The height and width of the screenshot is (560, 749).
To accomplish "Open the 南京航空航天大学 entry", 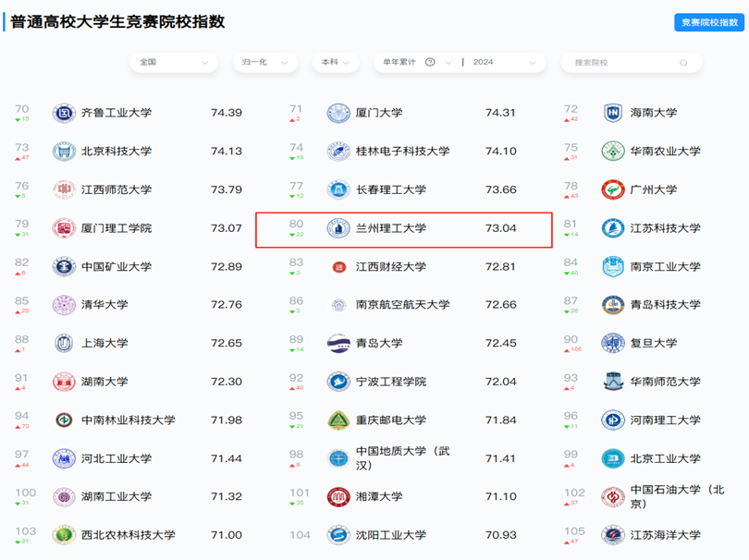I will tap(402, 305).
